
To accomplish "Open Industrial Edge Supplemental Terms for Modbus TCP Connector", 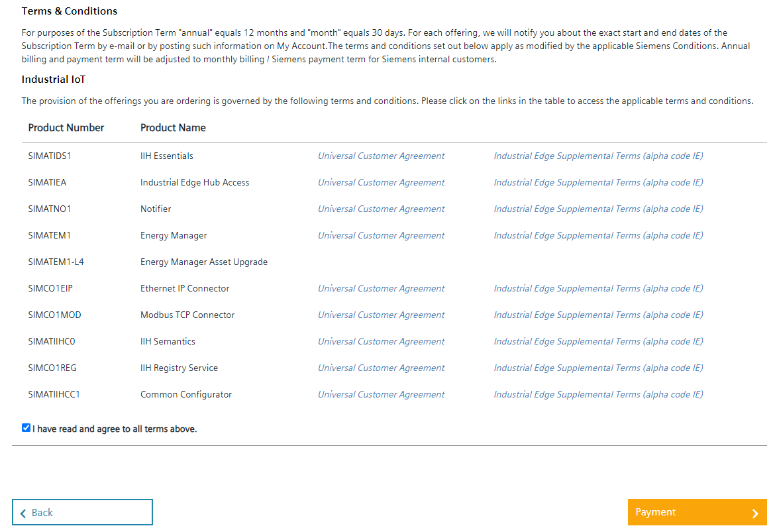I will (x=597, y=315).
